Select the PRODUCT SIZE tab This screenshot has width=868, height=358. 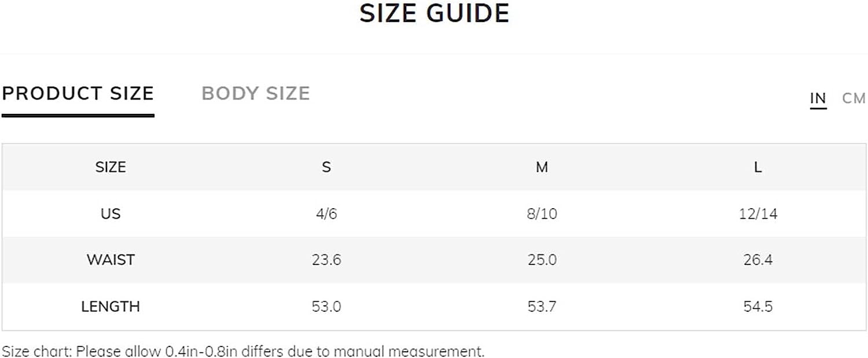(x=78, y=94)
